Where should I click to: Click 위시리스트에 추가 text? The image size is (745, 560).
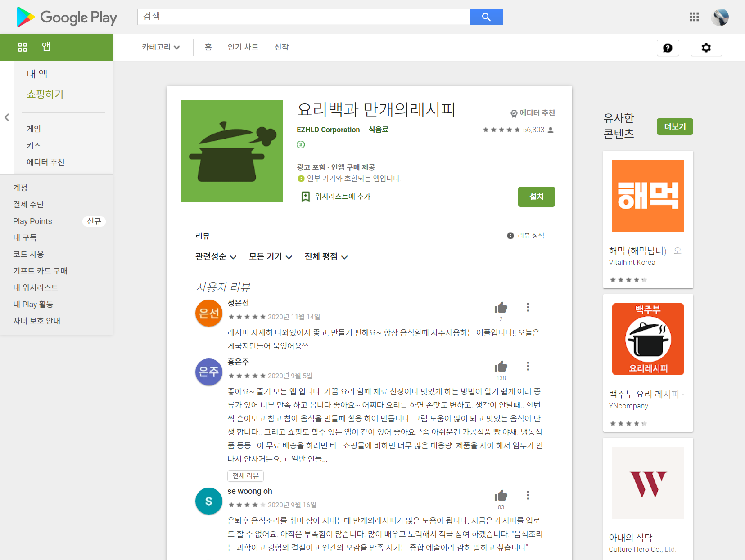pos(343,197)
